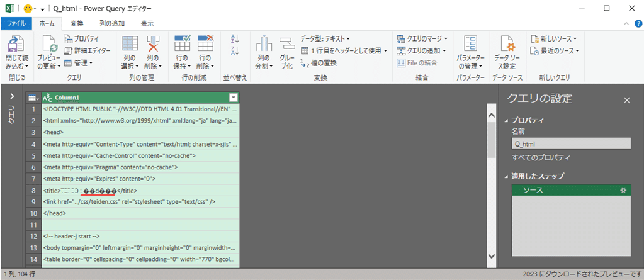Click the Close & Load icon
Image resolution: width=644 pixels, height=280 pixels.
[17, 44]
